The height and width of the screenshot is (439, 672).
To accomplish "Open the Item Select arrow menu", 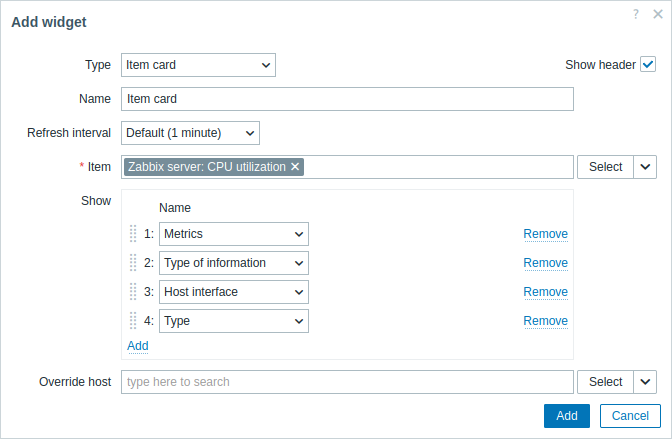I will pyautogui.click(x=645, y=167).
